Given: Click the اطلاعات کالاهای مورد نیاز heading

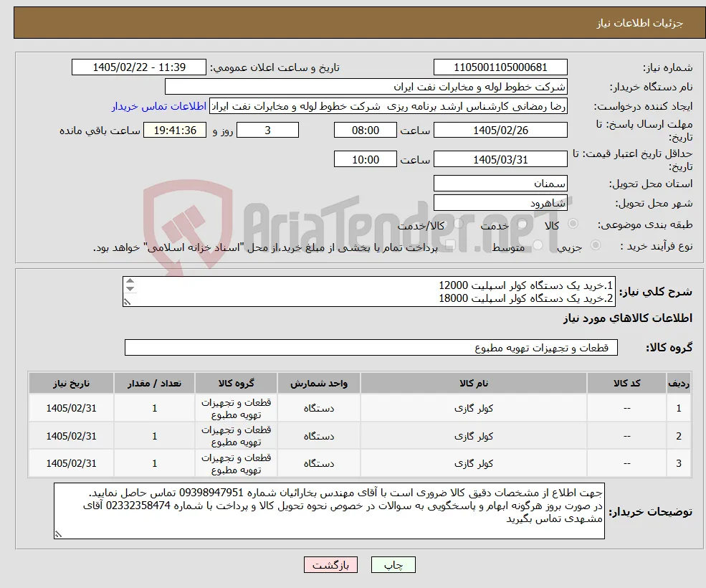Looking at the screenshot, I should (628, 318).
